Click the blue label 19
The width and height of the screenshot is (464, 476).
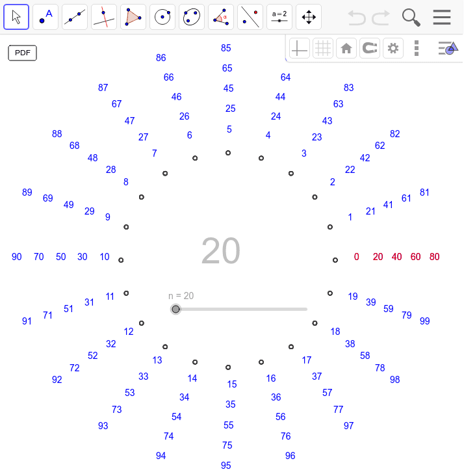[x=353, y=297]
